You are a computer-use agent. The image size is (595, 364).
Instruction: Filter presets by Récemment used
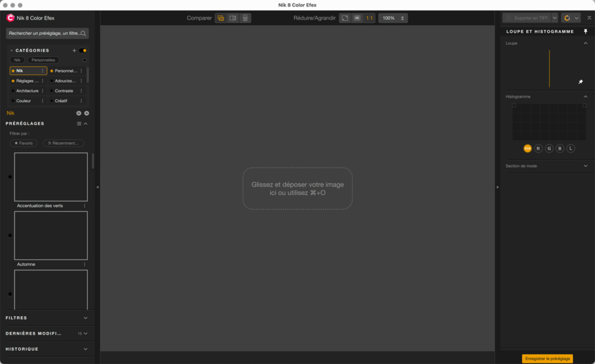coord(63,143)
